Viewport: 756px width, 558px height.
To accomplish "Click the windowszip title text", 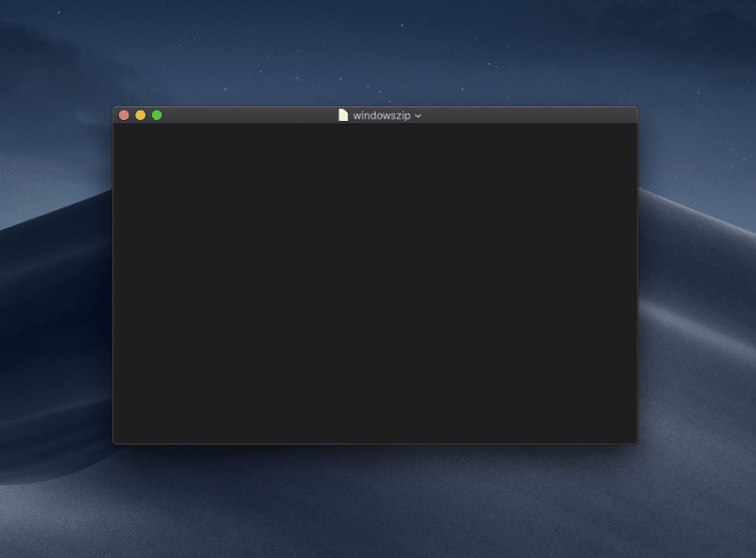I will [x=380, y=114].
